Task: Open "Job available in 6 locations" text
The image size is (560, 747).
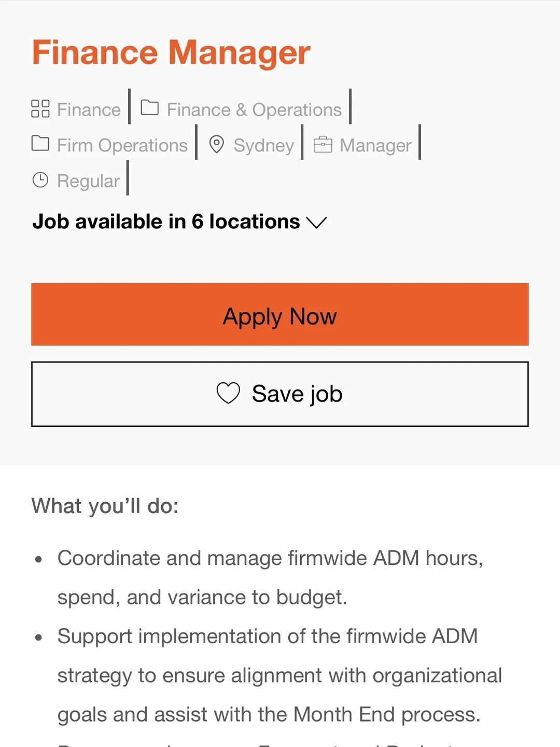Action: pyautogui.click(x=166, y=222)
